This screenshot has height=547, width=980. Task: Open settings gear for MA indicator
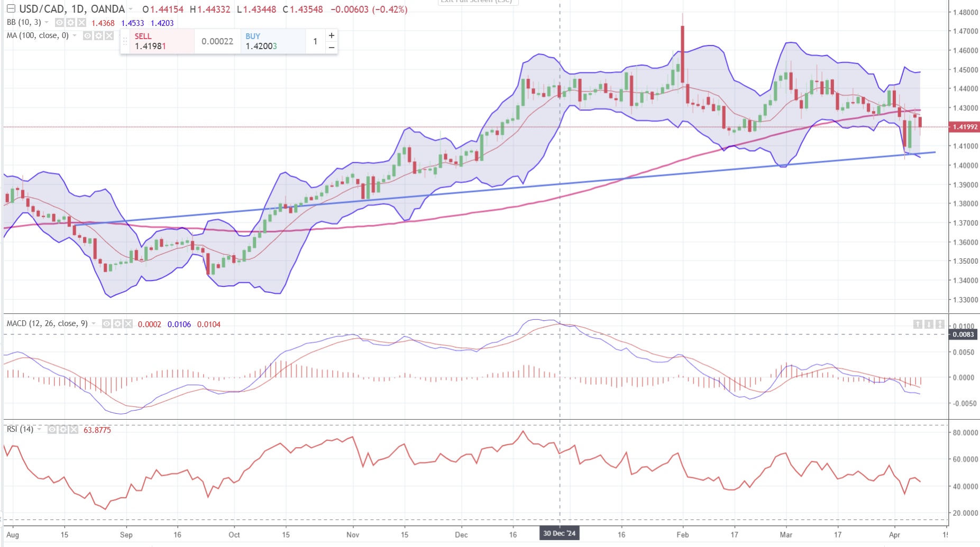click(98, 36)
